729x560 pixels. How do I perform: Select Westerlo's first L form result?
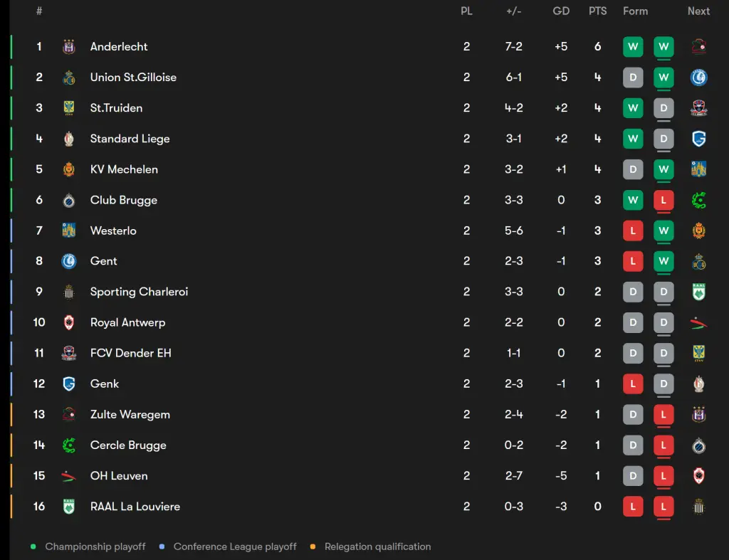pos(633,231)
